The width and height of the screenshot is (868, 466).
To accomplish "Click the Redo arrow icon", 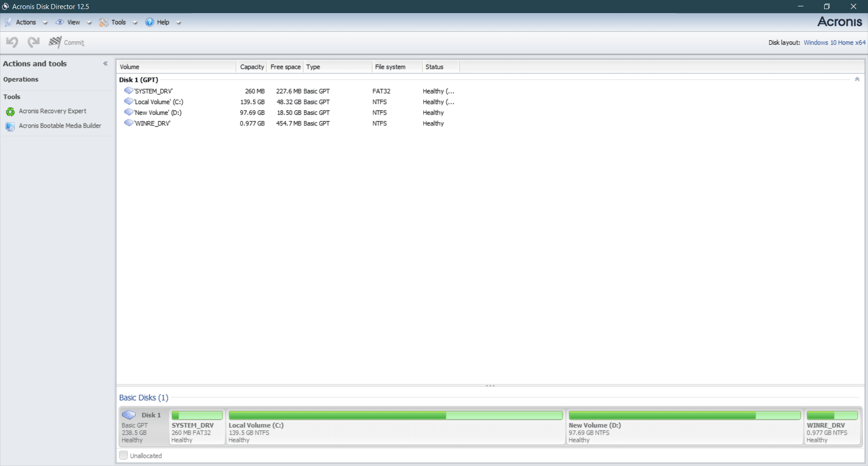I will tap(33, 42).
